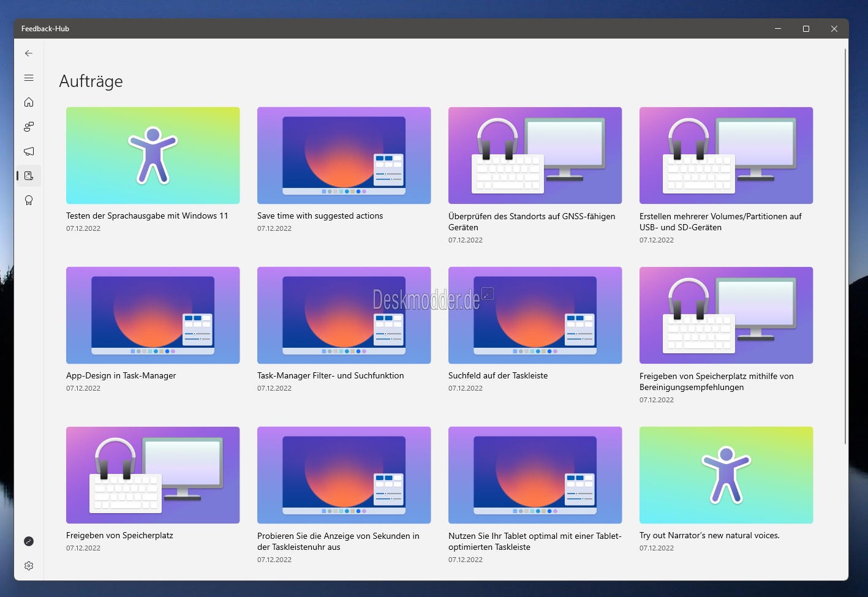Open the Tablet-optimierten Taskleiste quest thumbnail

(535, 475)
